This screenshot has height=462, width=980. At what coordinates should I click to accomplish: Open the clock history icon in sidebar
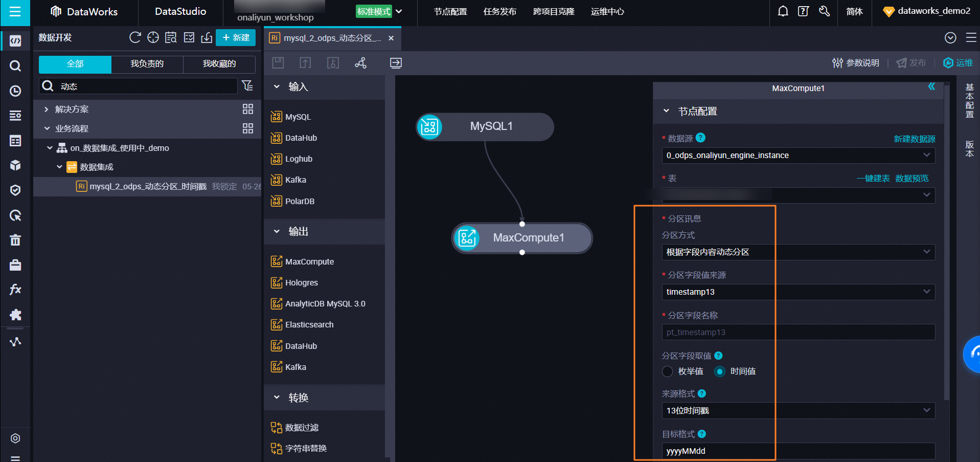coord(15,91)
